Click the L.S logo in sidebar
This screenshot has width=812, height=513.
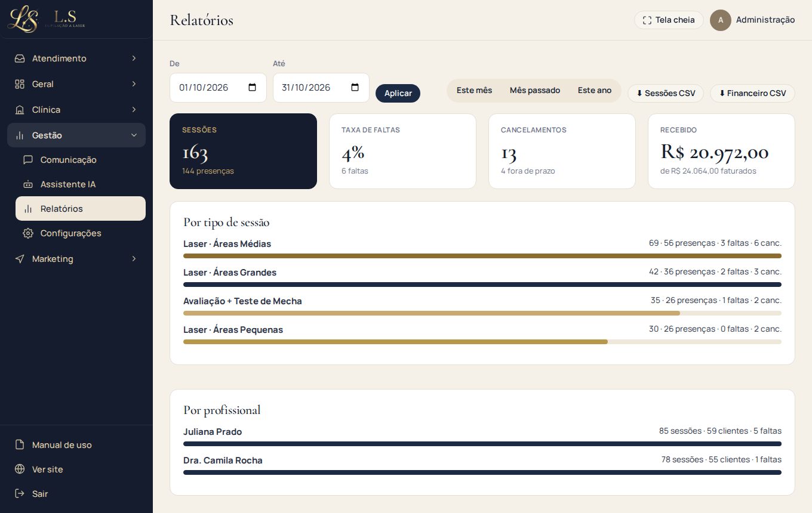tap(47, 18)
